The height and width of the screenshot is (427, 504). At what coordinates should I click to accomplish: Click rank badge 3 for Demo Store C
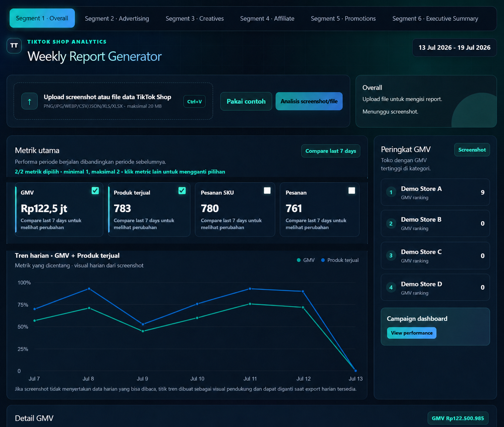(x=391, y=256)
